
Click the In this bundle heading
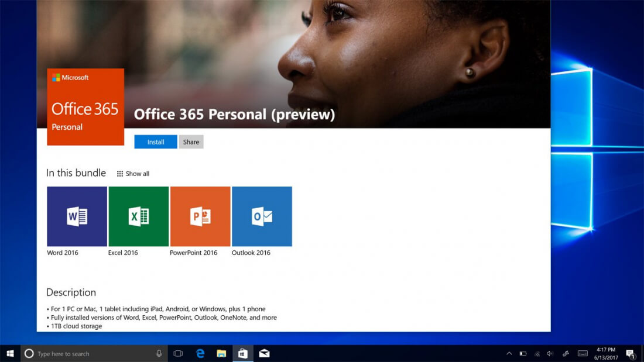76,173
